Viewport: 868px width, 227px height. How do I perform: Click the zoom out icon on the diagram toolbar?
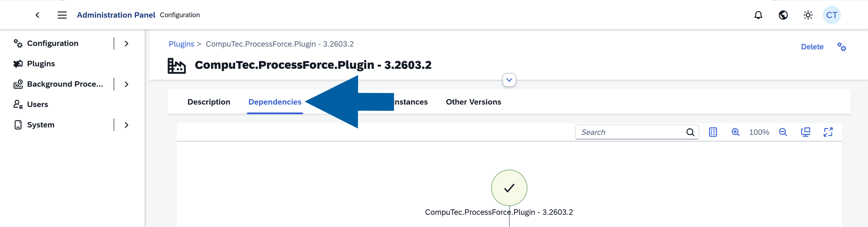point(783,132)
